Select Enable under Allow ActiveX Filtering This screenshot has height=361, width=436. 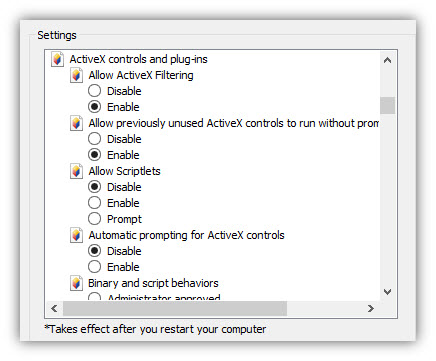(x=95, y=107)
